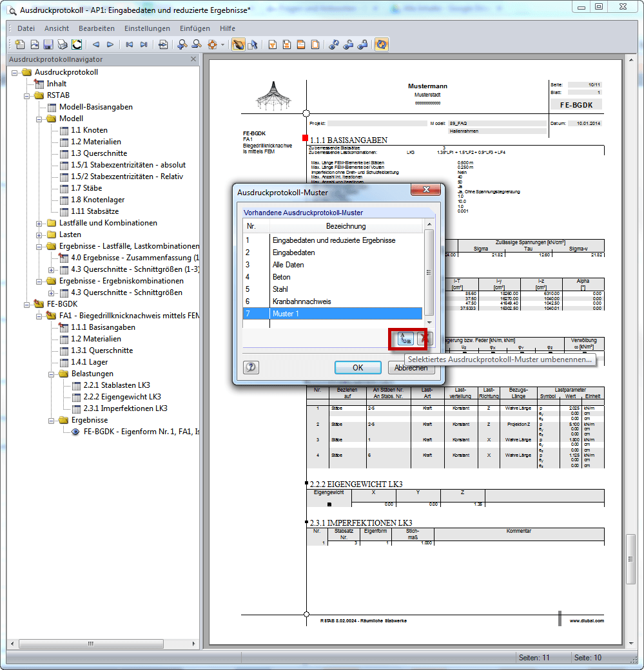Expand the Lasten folder node
The width and height of the screenshot is (644, 670).
click(x=39, y=235)
